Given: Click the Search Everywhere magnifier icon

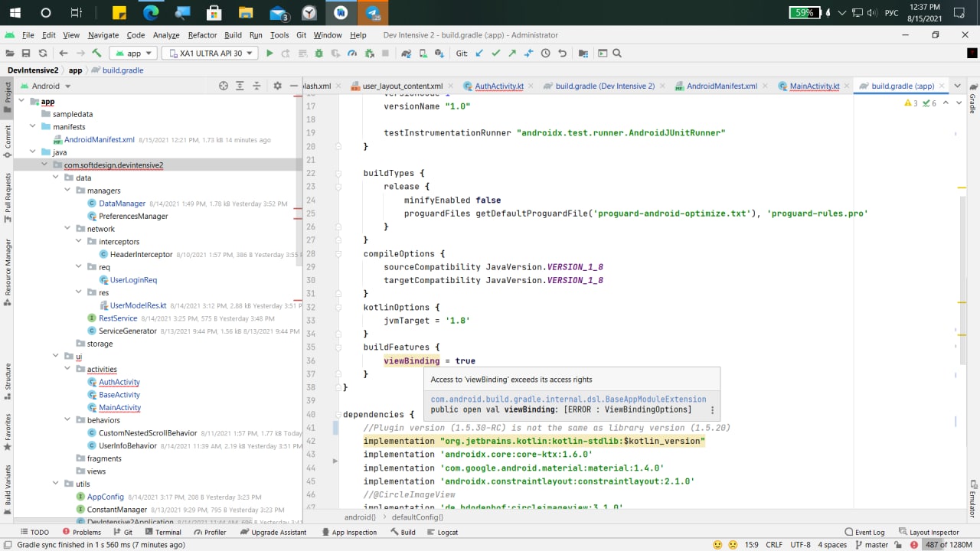Looking at the screenshot, I should click(x=617, y=54).
